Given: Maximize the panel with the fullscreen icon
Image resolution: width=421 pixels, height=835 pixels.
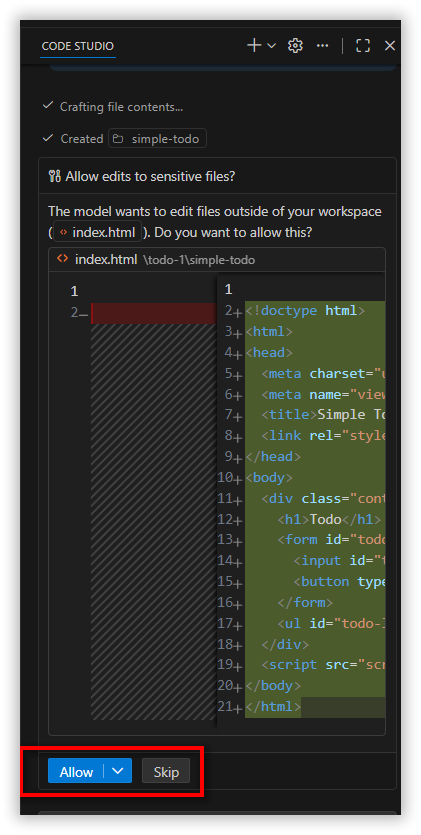Looking at the screenshot, I should (363, 46).
